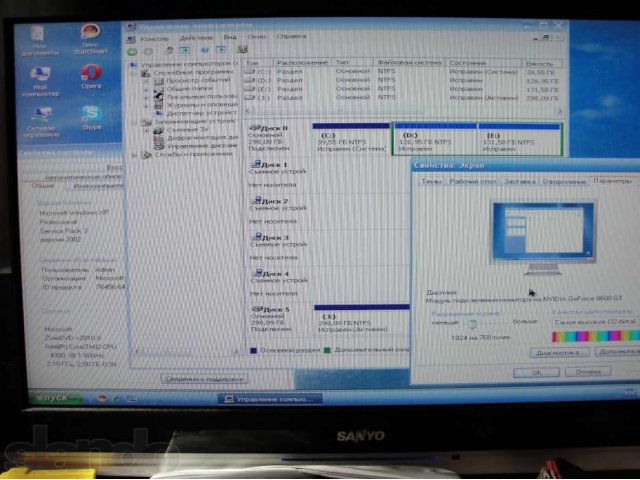The image size is (640, 480).
Task: Switch to Оформление tab
Action: coord(564,181)
